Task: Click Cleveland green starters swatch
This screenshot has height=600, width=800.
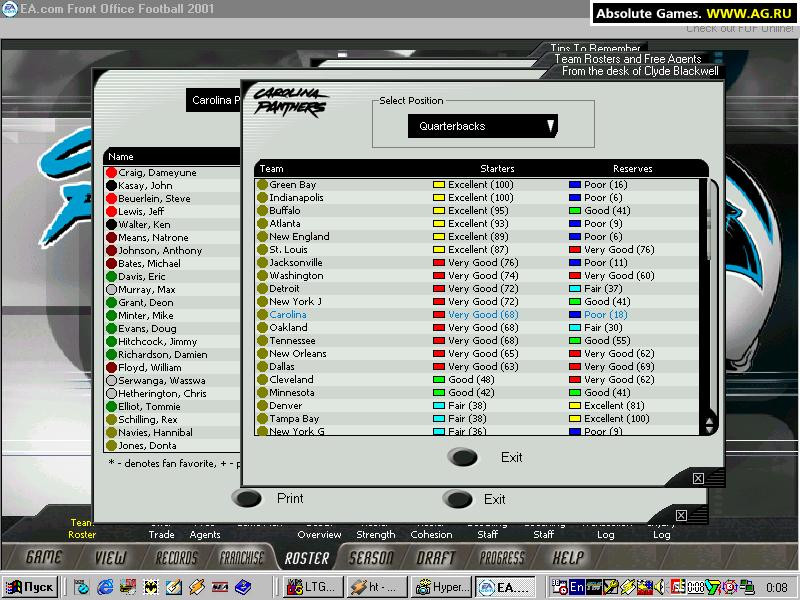Action: (438, 380)
